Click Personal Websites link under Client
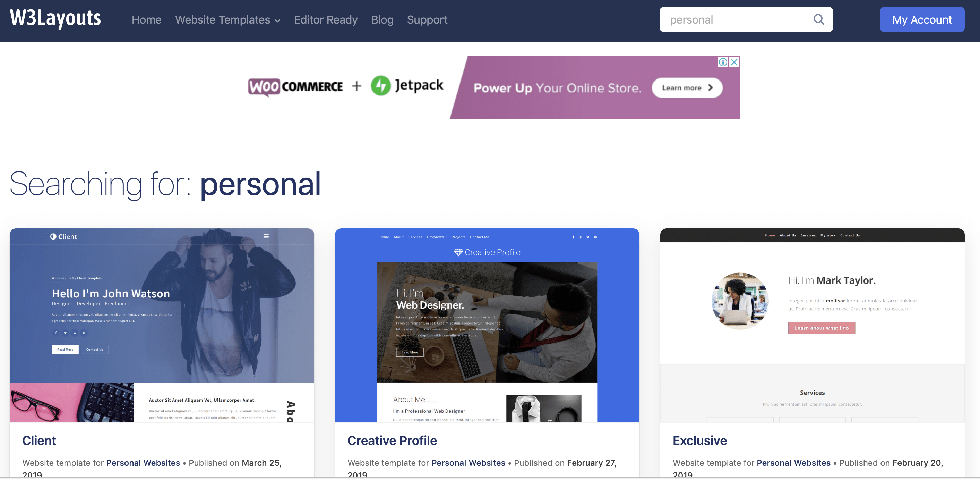Screen dimensions: 980x479 143,463
